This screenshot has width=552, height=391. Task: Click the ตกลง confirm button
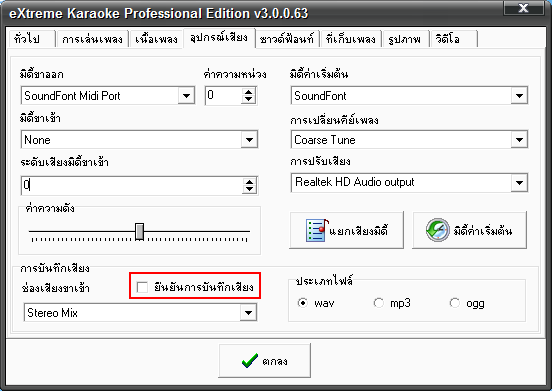265,361
